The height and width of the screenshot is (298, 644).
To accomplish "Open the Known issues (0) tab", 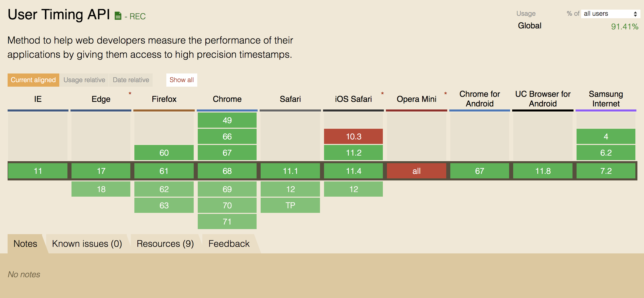I will click(x=87, y=244).
